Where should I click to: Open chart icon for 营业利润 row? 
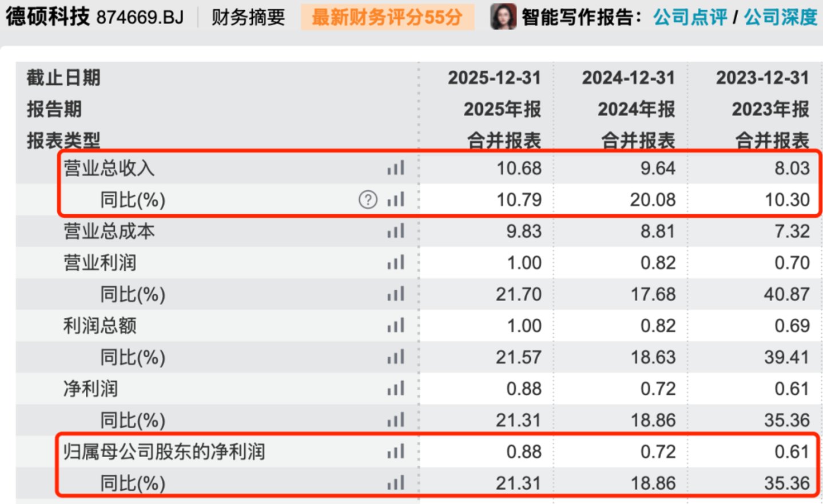click(x=396, y=262)
